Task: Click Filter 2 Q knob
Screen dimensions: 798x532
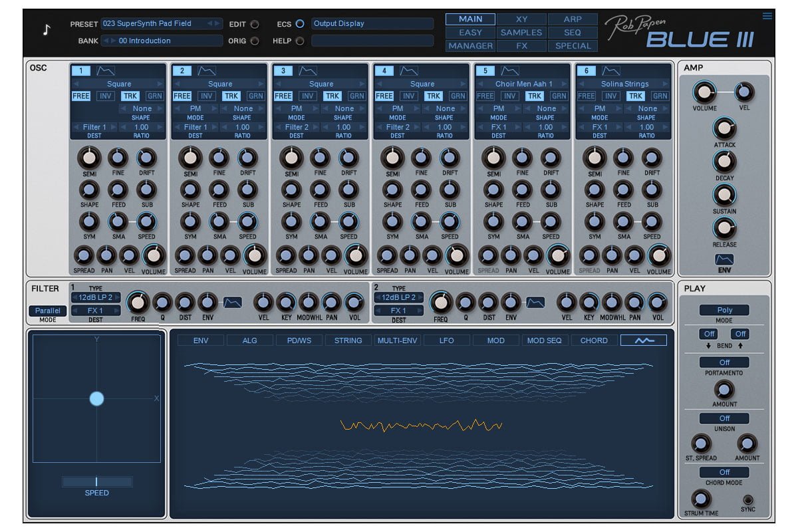Action: coord(465,303)
